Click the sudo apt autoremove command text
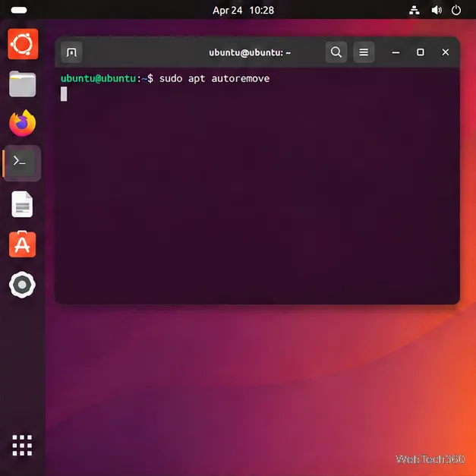The image size is (476, 476). pos(214,79)
